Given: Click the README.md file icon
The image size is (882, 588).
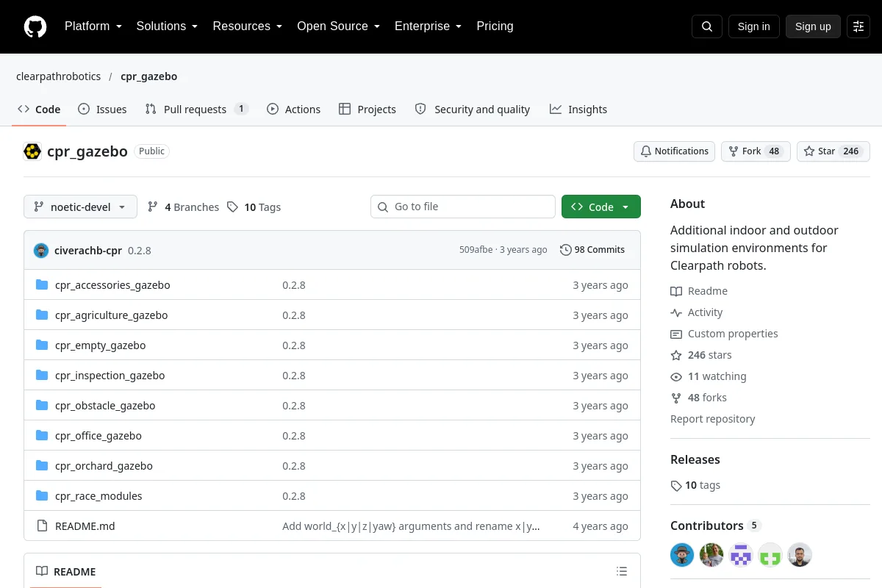Looking at the screenshot, I should (x=42, y=526).
